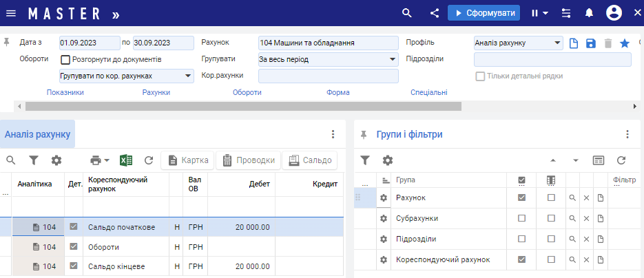This screenshot has height=278, width=644.
Task: Click the Кор.рахунки input field
Action: [328, 76]
